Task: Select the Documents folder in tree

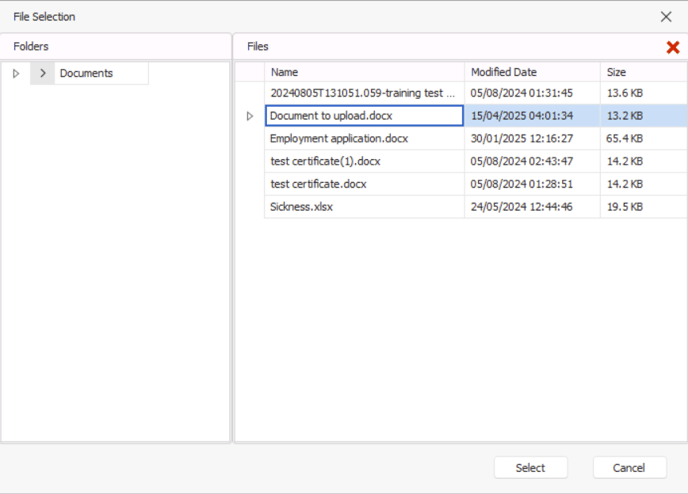Action: coord(86,73)
